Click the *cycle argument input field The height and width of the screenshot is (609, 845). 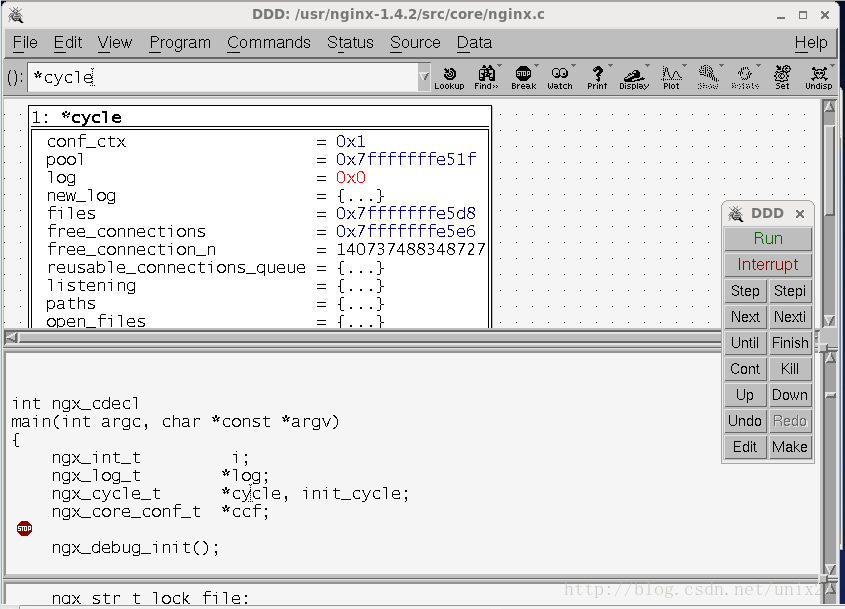(223, 77)
